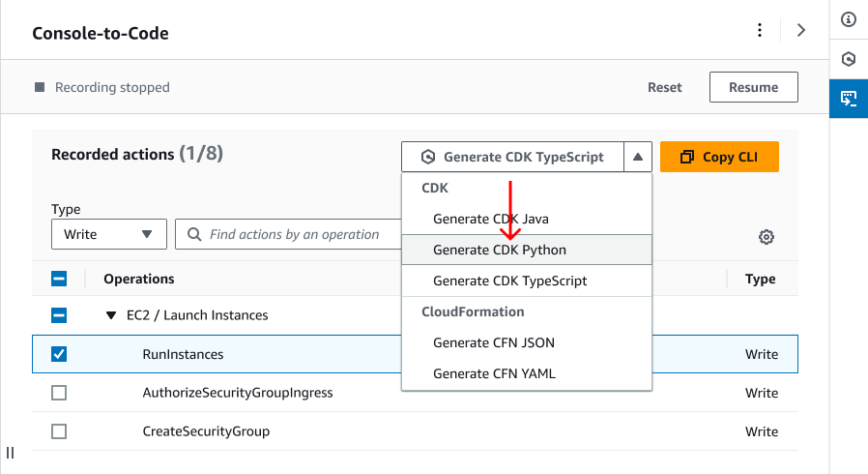The image size is (868, 474).
Task: Uncheck the RunInstances checkbox
Action: pos(59,354)
